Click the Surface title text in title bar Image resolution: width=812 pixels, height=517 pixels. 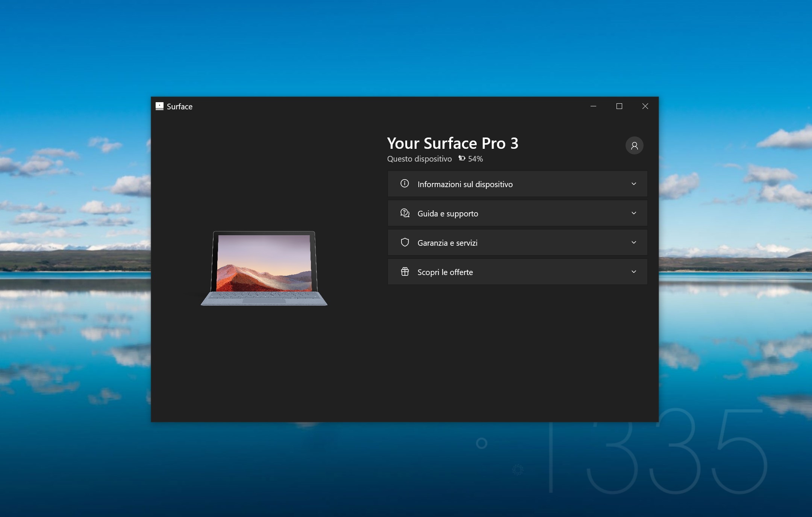click(x=180, y=107)
